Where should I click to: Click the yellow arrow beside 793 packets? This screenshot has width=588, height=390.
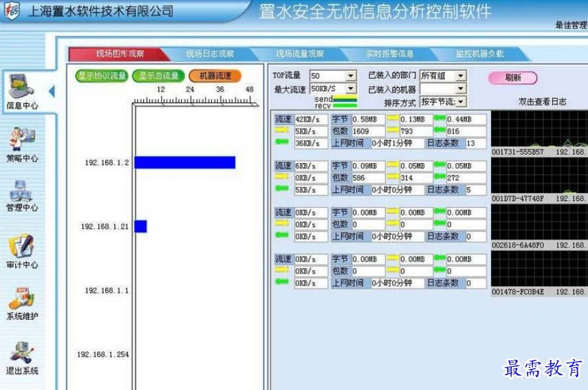click(393, 130)
